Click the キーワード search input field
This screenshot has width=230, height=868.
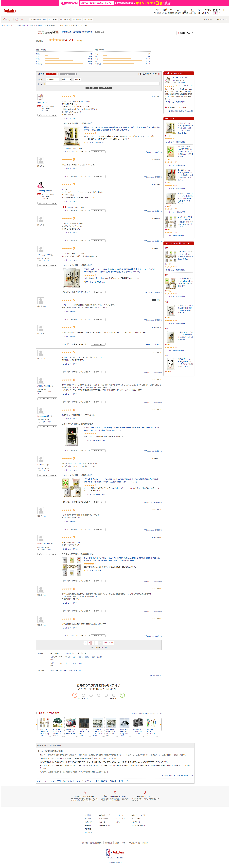(x=103, y=84)
